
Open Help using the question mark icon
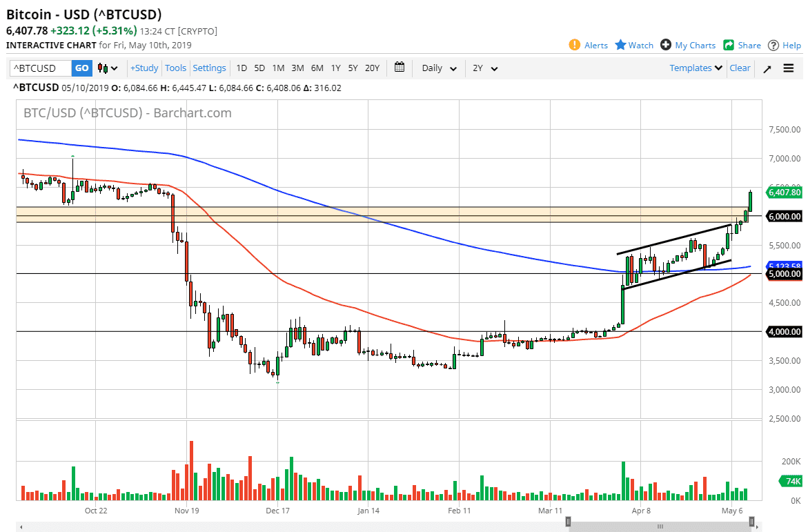[x=774, y=45]
